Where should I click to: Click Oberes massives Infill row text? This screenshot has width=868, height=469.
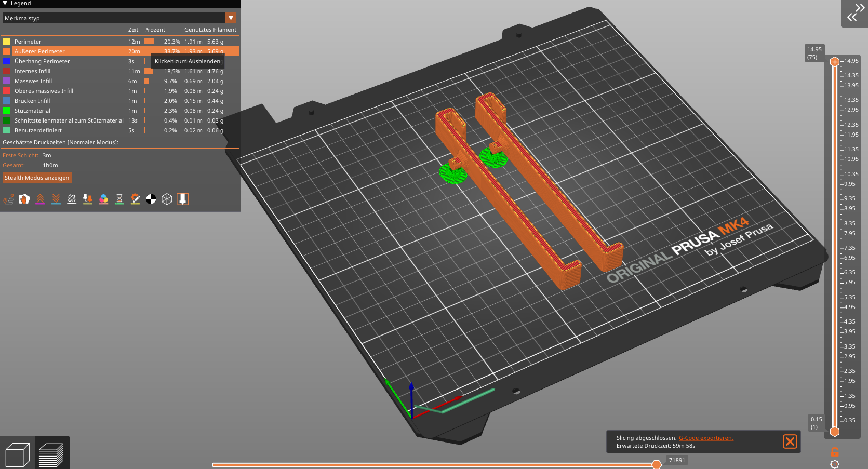(x=44, y=91)
